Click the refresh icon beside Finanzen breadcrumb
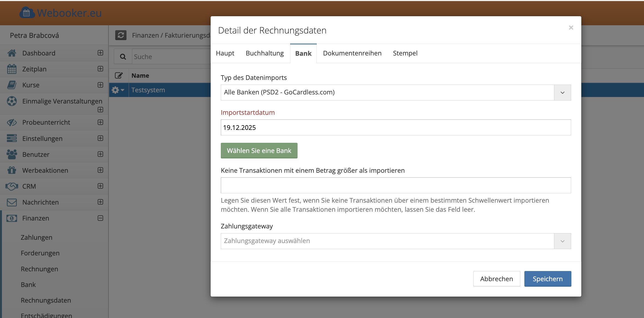 [121, 35]
